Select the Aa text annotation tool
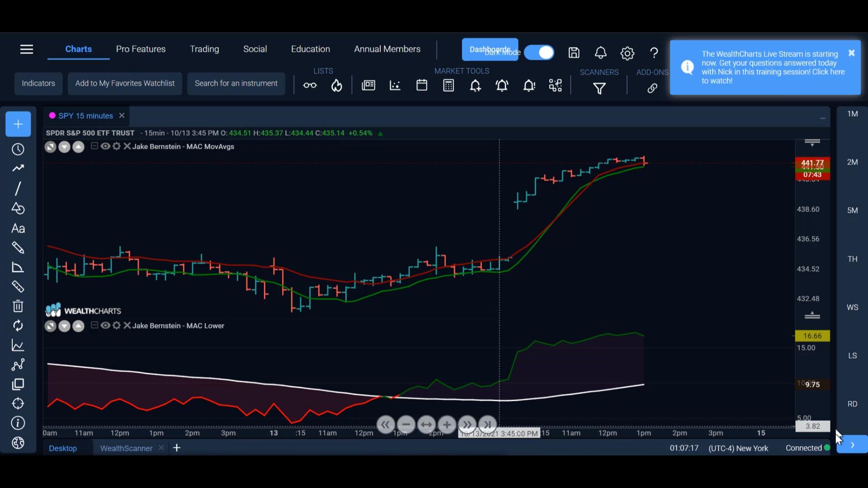Screen dimensions: 868x488 point(18,228)
